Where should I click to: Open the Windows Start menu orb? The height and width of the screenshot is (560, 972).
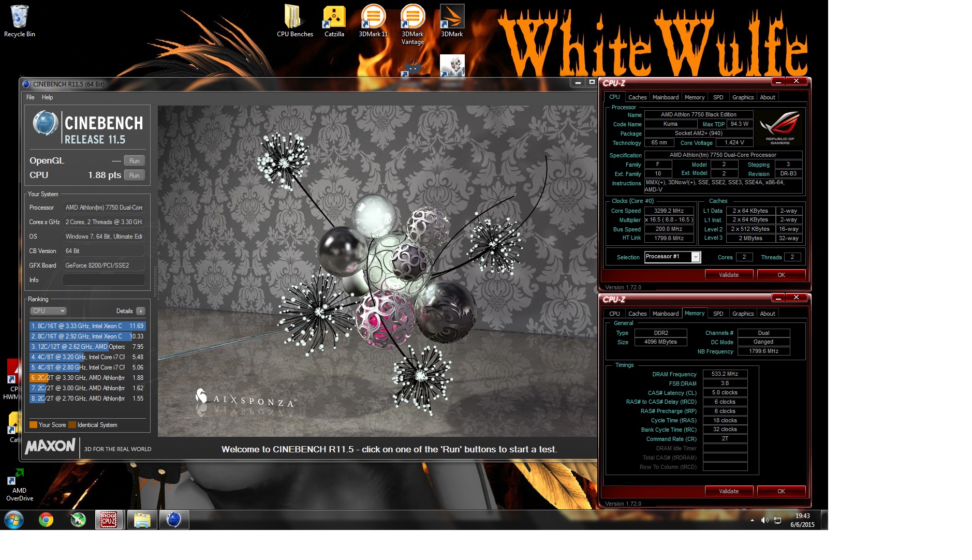coord(14,519)
